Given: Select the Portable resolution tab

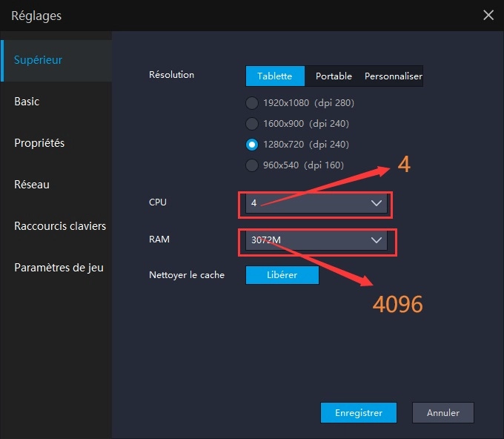Looking at the screenshot, I should tap(334, 76).
